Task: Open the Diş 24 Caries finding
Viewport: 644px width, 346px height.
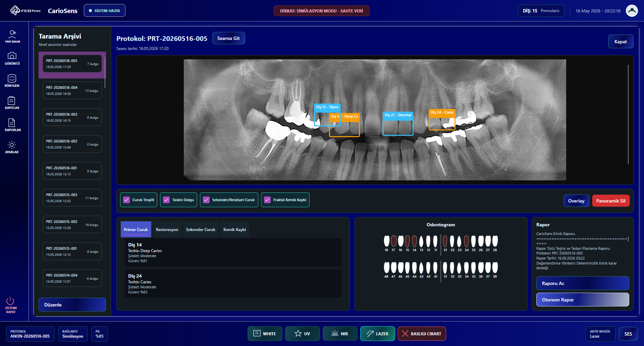Action: pos(233,284)
